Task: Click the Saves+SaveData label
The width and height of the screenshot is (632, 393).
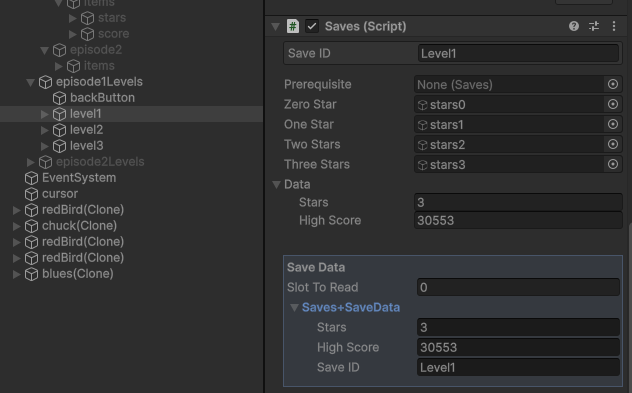Action: 351,308
